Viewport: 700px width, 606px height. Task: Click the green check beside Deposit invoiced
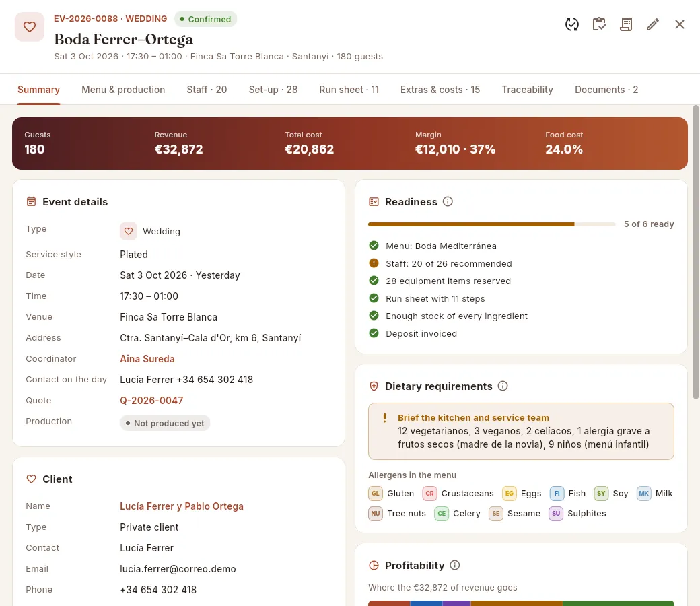(x=374, y=333)
